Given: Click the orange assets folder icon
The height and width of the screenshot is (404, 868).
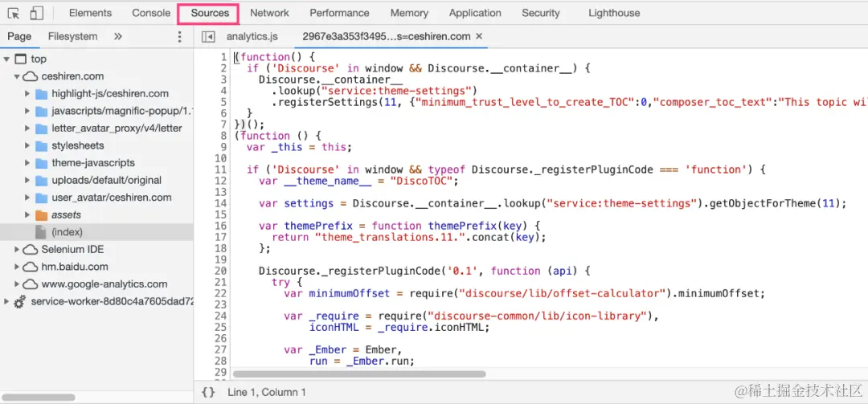Looking at the screenshot, I should coord(42,214).
